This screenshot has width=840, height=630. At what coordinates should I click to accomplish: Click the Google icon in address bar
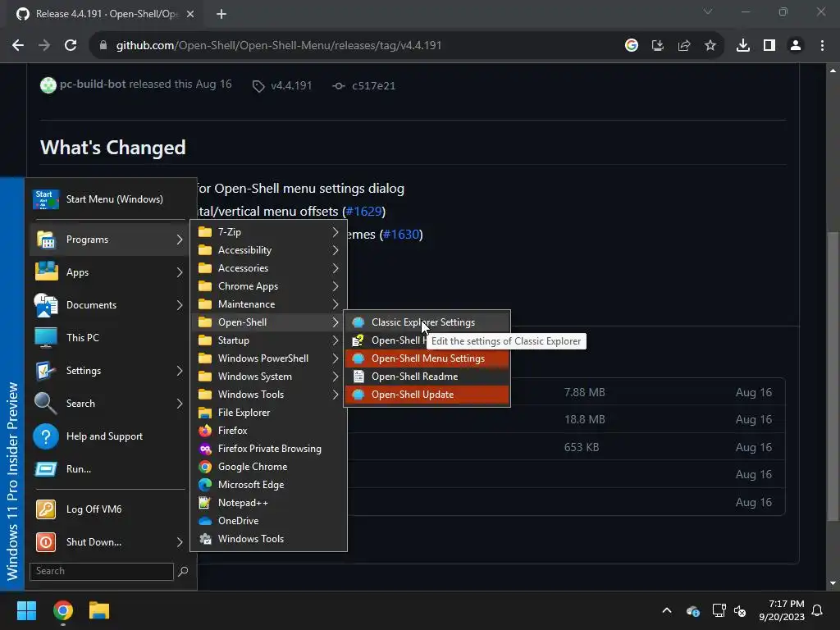pos(632,46)
